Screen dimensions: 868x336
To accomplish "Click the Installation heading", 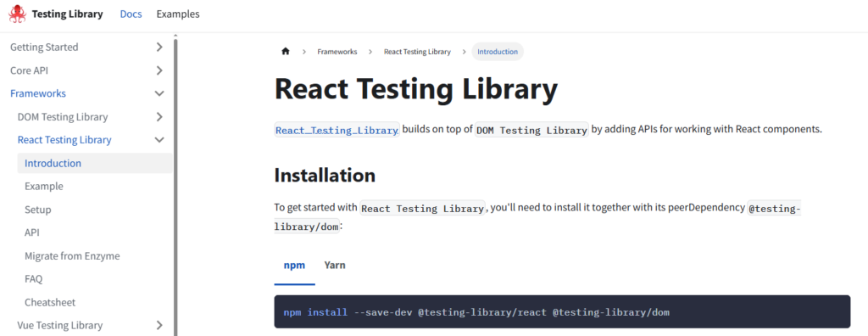I will [x=325, y=175].
